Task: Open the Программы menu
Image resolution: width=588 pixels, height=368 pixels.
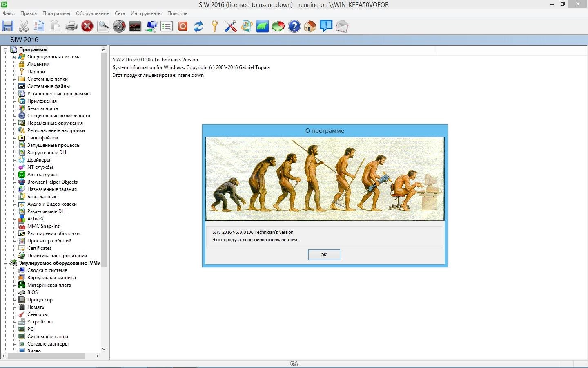Action: point(56,13)
